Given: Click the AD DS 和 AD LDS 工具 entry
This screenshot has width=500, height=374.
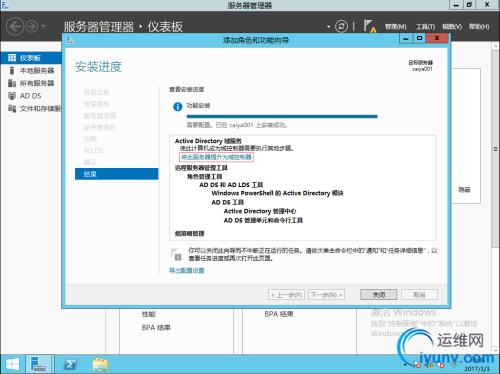Looking at the screenshot, I should pos(231,185).
